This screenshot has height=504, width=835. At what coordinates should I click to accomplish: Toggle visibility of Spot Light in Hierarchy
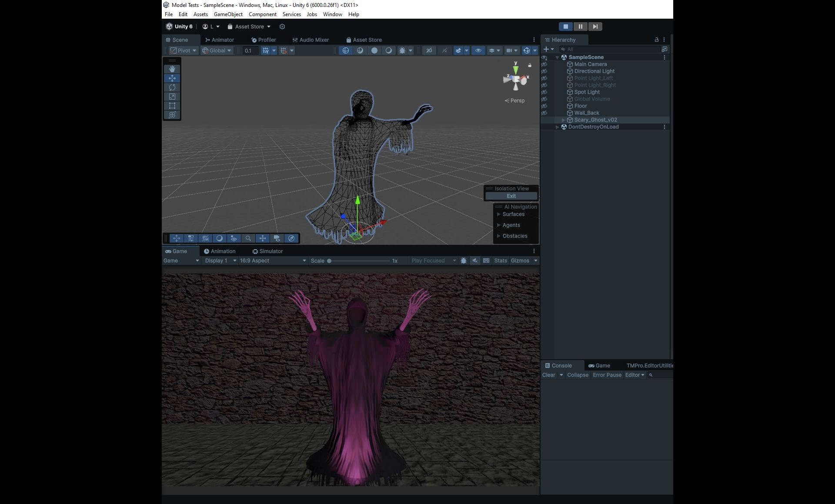pyautogui.click(x=544, y=92)
